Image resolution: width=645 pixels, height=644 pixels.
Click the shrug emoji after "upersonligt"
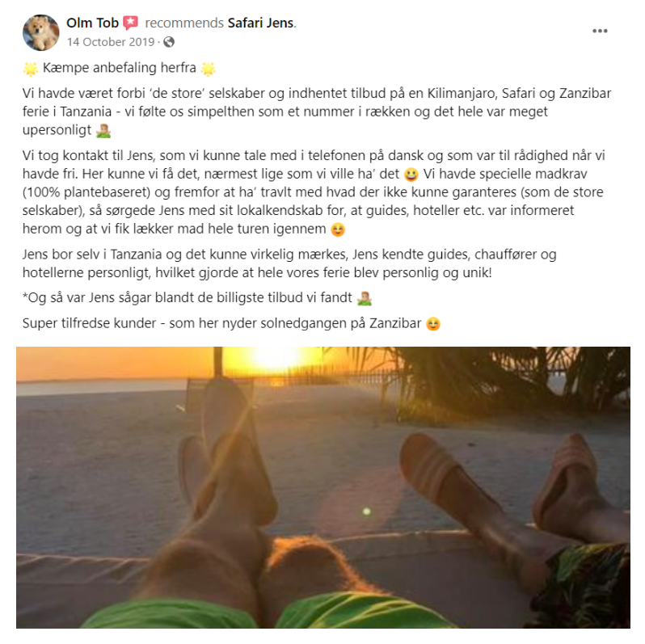tap(103, 131)
